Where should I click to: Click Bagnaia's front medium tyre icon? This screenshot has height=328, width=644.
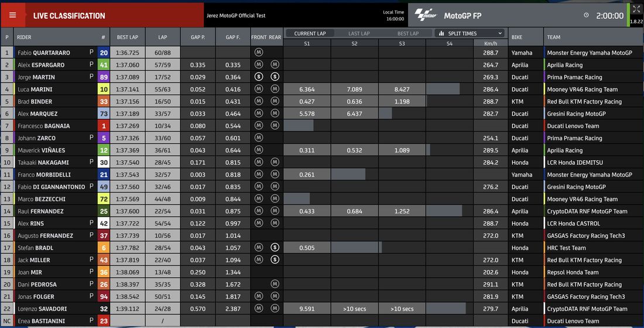(259, 126)
